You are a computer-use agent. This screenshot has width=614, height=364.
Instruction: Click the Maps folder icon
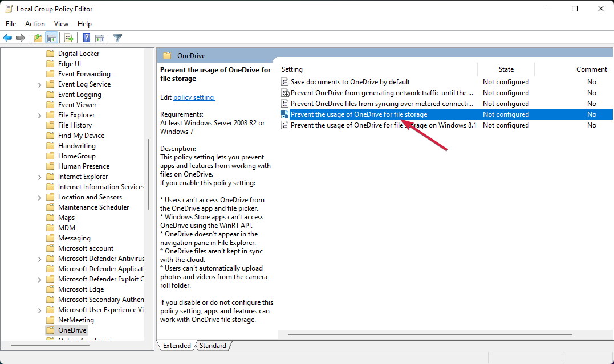(x=50, y=217)
